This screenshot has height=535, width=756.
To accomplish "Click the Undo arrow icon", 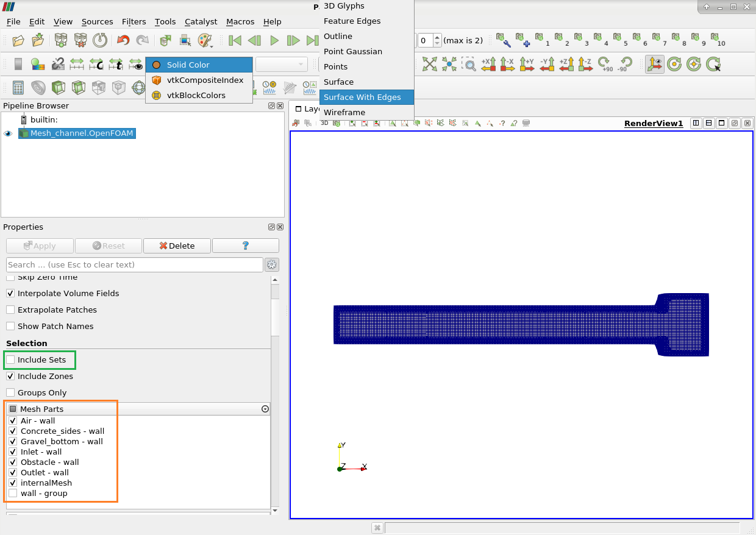I will click(x=123, y=40).
